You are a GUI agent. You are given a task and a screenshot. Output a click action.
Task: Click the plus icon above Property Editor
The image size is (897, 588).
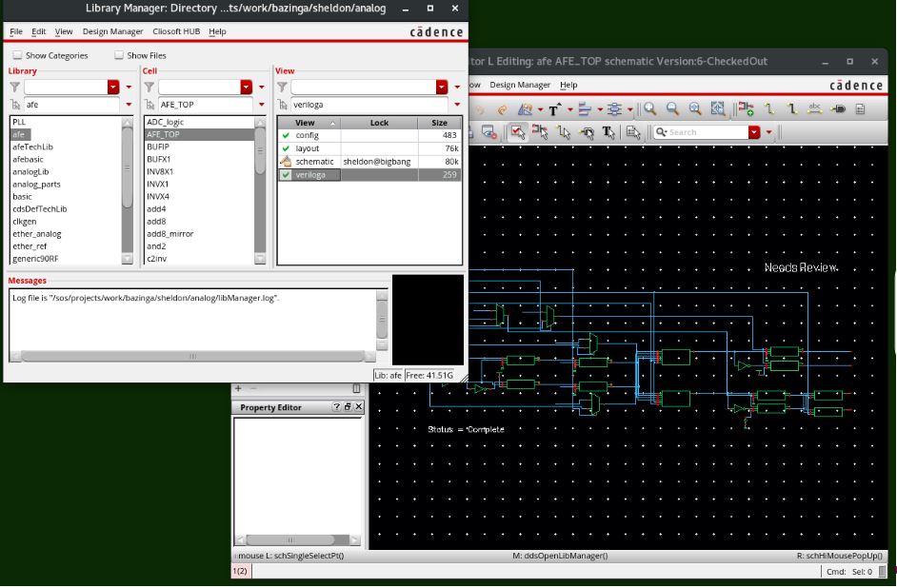point(238,388)
